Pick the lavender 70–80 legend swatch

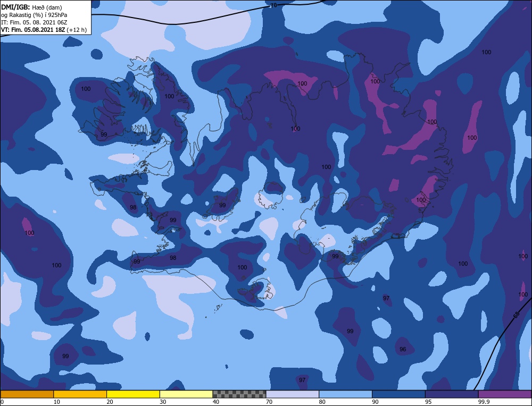tap(293, 394)
